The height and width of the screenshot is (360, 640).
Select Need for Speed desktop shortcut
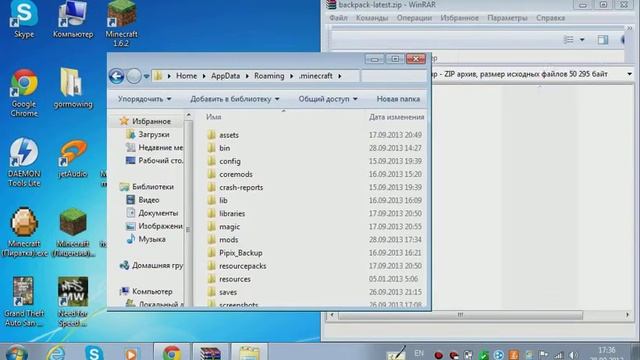(73, 302)
